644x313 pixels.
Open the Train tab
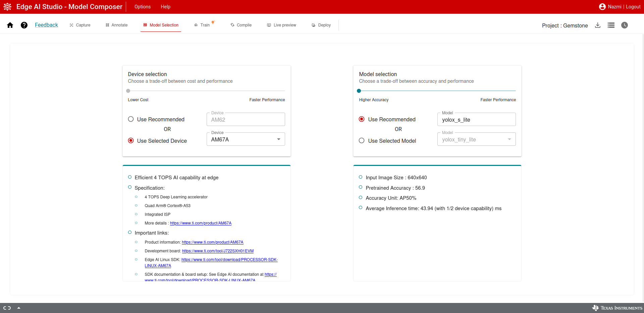pos(202,25)
